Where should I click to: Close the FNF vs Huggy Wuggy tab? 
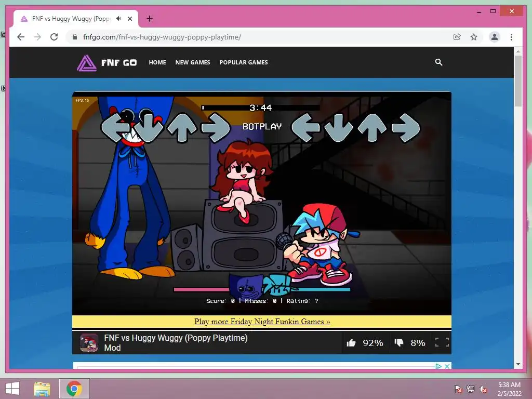(x=130, y=19)
